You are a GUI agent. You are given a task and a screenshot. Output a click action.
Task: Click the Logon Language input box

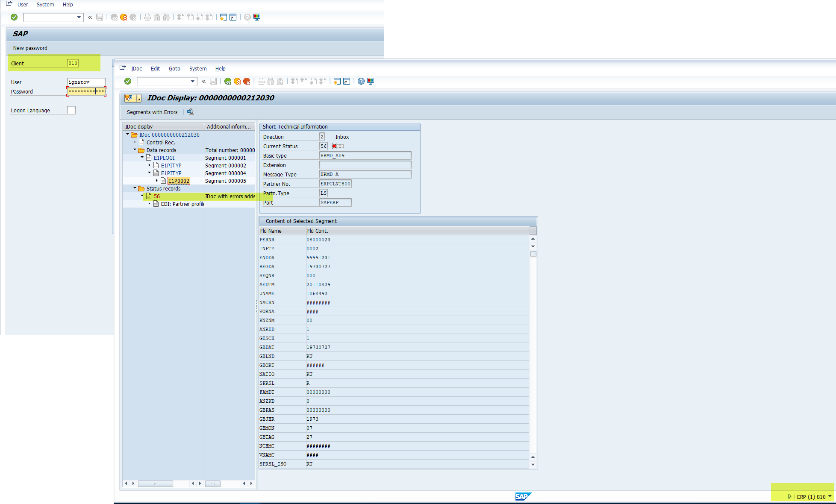point(71,110)
